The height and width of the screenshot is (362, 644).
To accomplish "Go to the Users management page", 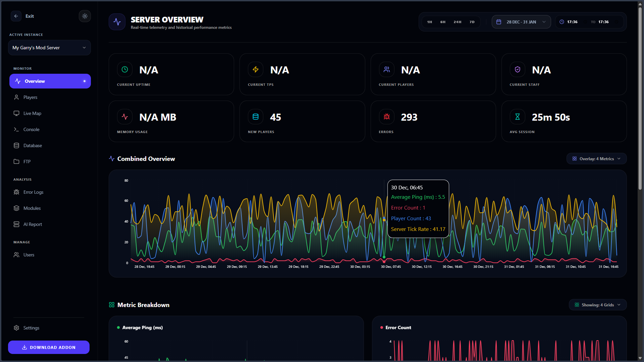I will pyautogui.click(x=29, y=255).
